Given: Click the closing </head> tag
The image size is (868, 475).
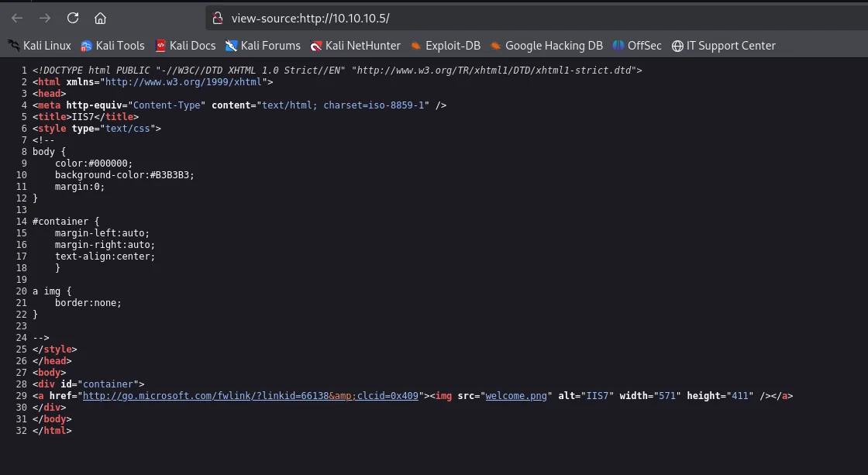Looking at the screenshot, I should [52, 361].
